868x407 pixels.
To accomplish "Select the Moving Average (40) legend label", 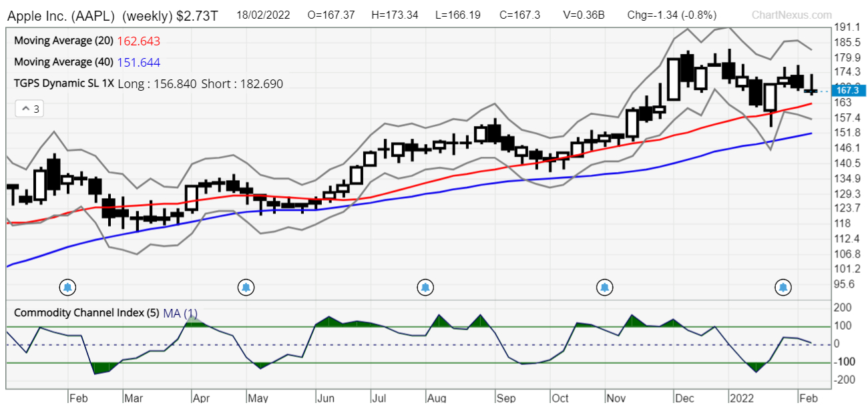I will coord(63,62).
